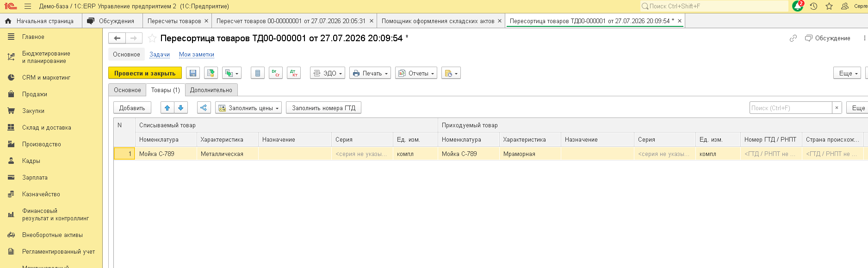
Task: Open the Дт/Кт postings report icon
Action: click(294, 73)
